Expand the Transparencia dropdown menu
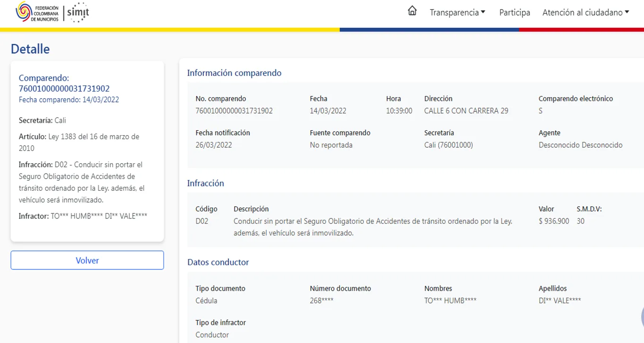 tap(457, 13)
